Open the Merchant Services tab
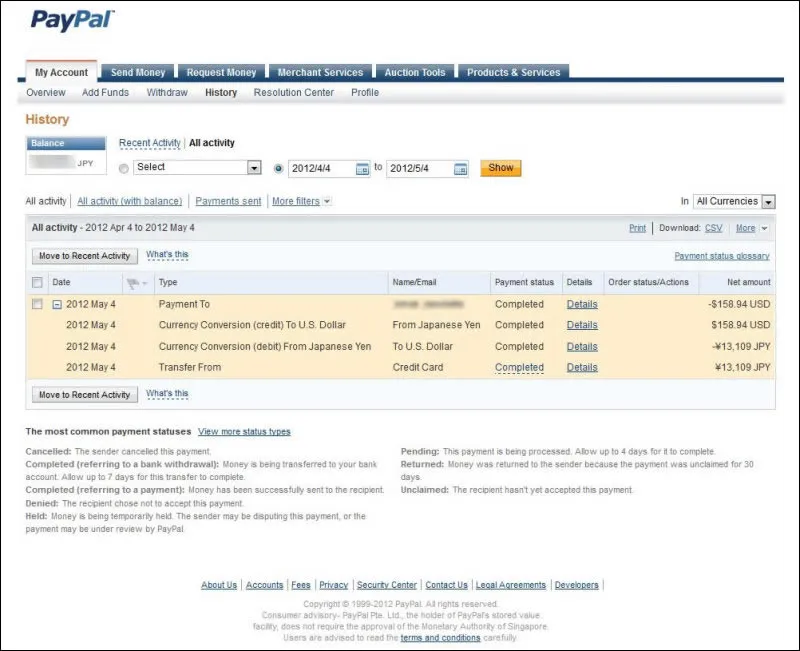Viewport: 800px width, 651px height. [x=320, y=72]
